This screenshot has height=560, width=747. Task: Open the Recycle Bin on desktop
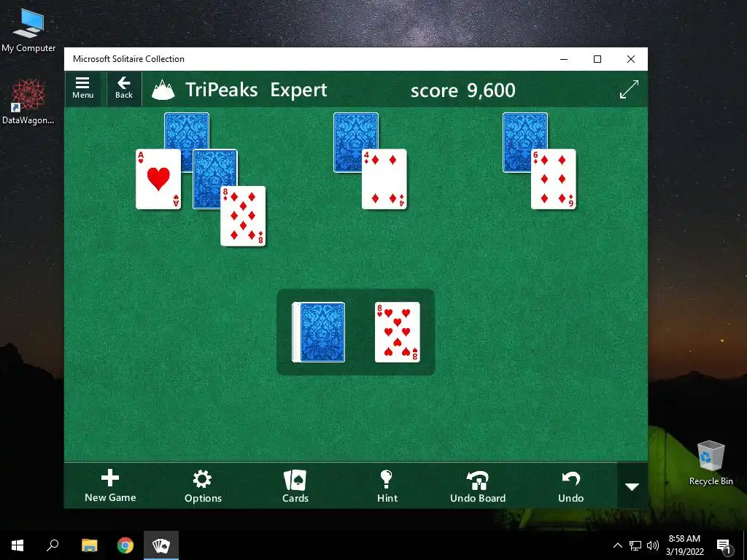(x=711, y=462)
